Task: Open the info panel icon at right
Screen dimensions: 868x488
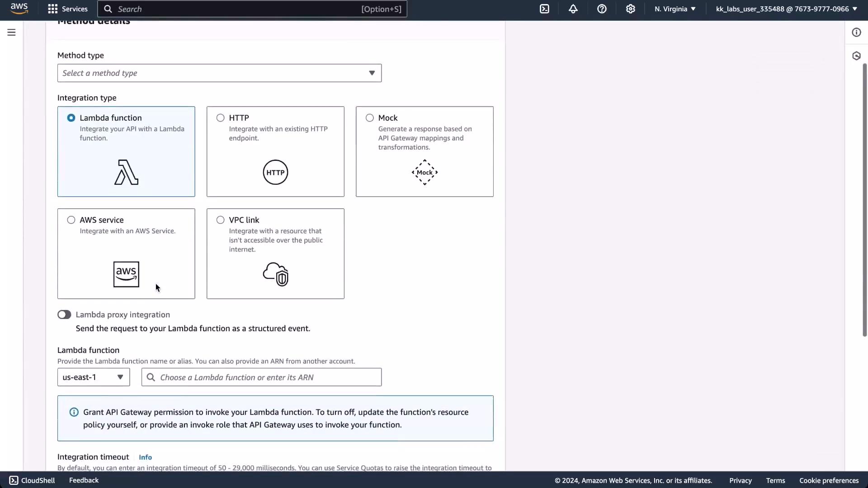Action: pos(856,33)
